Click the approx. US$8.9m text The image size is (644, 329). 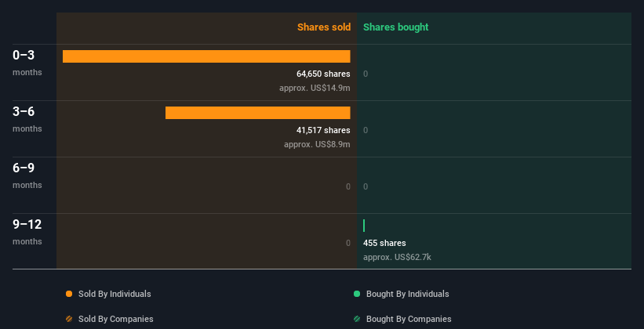click(317, 144)
